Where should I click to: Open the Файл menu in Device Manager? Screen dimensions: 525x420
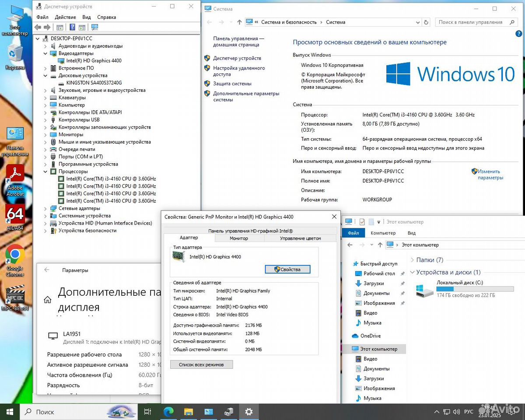(x=42, y=17)
